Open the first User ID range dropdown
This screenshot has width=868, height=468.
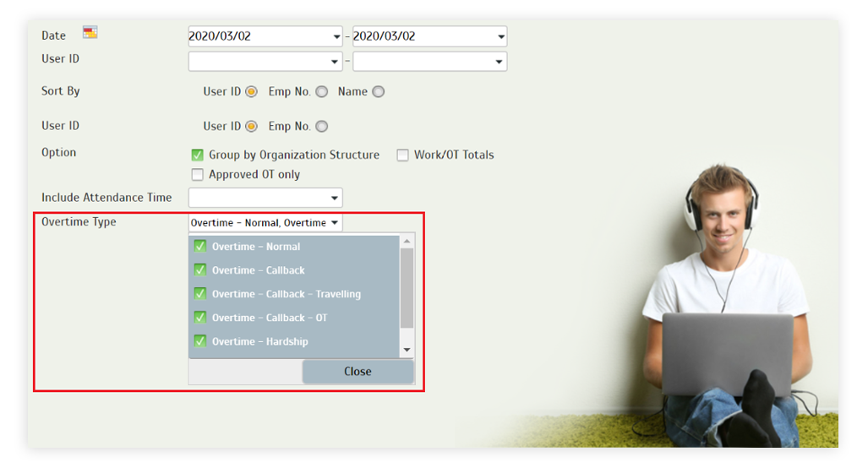pyautogui.click(x=265, y=62)
